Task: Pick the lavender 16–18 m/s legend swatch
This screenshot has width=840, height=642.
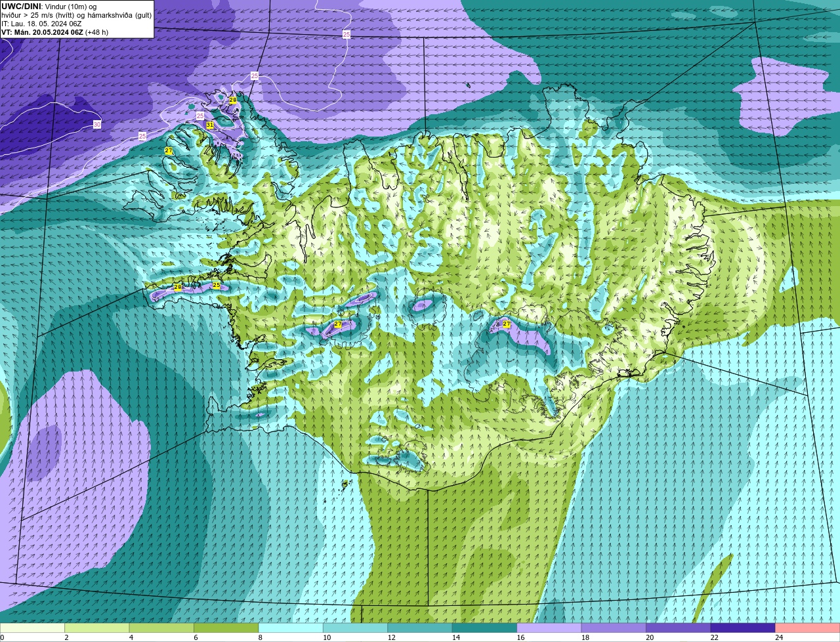Action: 549,628
